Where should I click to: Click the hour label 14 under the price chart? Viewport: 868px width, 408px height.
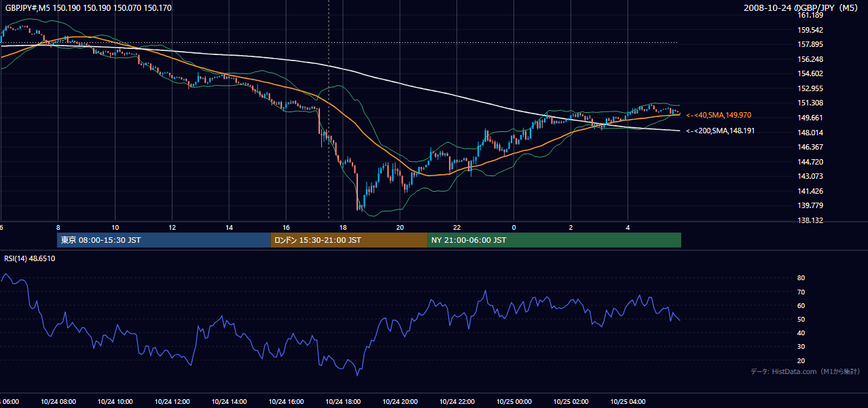coord(229,228)
